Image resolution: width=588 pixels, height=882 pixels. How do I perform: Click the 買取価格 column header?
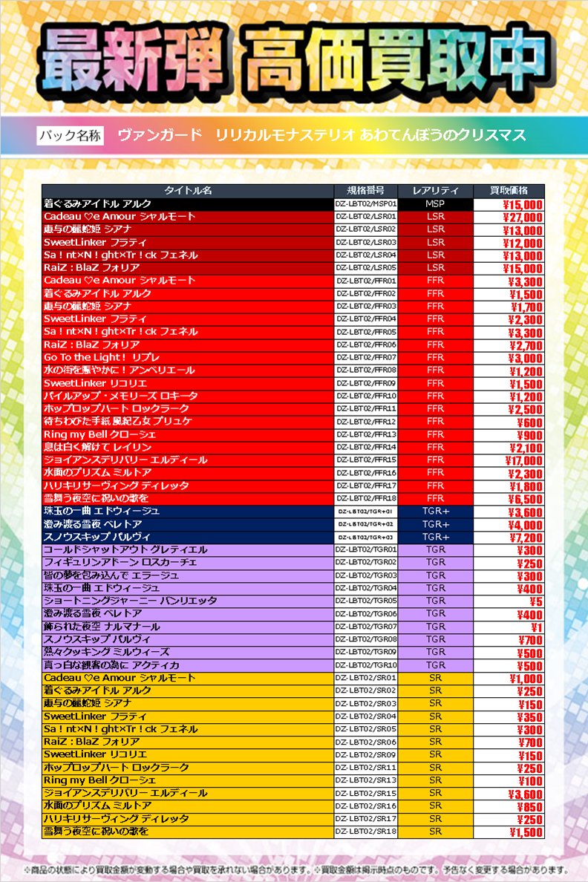509,190
